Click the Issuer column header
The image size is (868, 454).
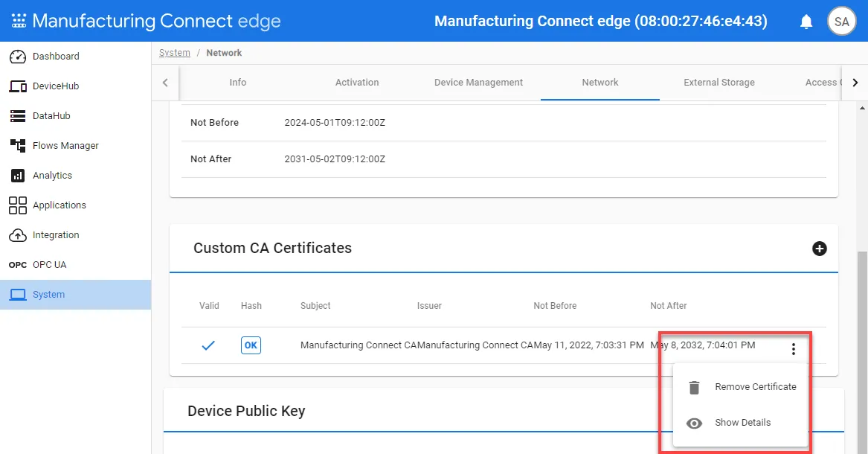[x=430, y=306]
